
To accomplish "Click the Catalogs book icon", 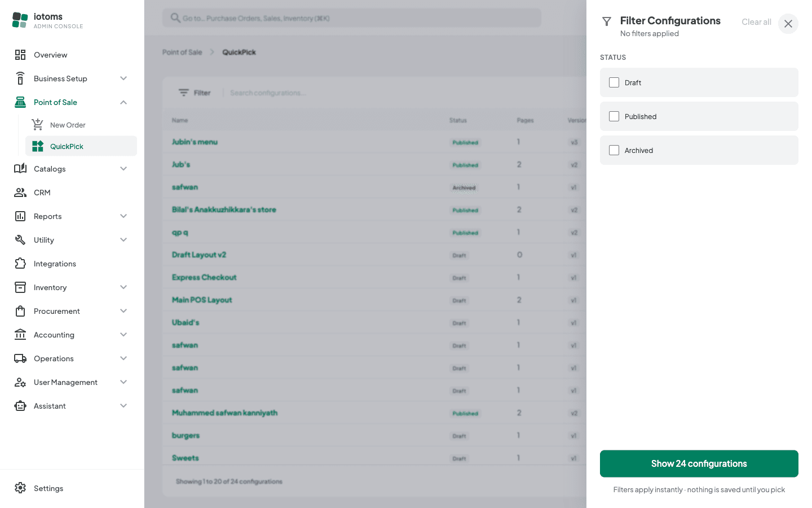I will (20, 169).
